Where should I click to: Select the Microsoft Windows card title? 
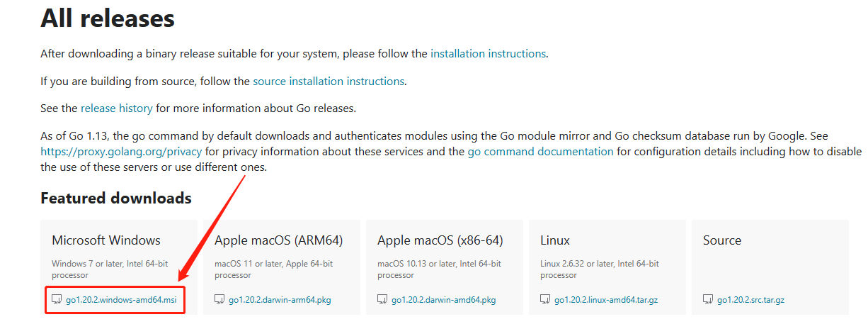(106, 240)
